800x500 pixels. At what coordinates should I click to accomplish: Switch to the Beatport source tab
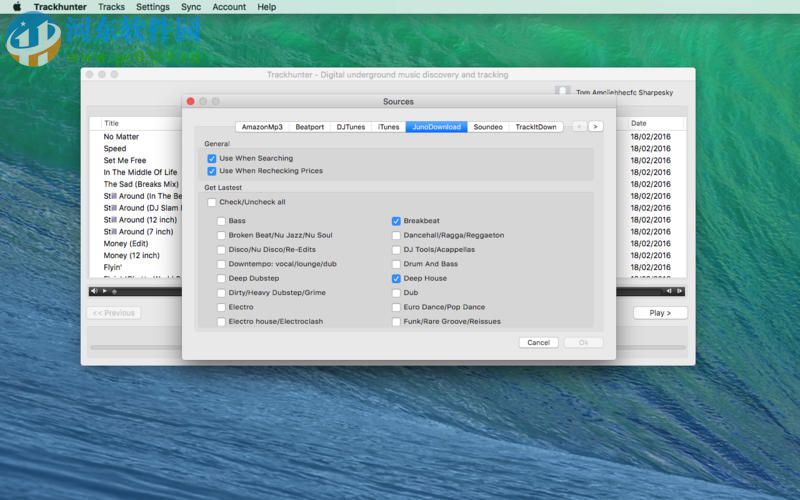(310, 127)
